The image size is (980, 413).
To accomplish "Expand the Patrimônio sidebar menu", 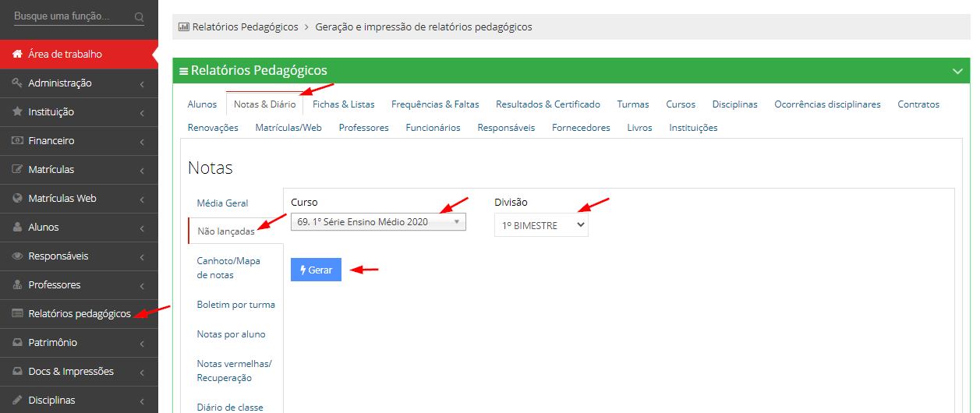I will point(78,343).
